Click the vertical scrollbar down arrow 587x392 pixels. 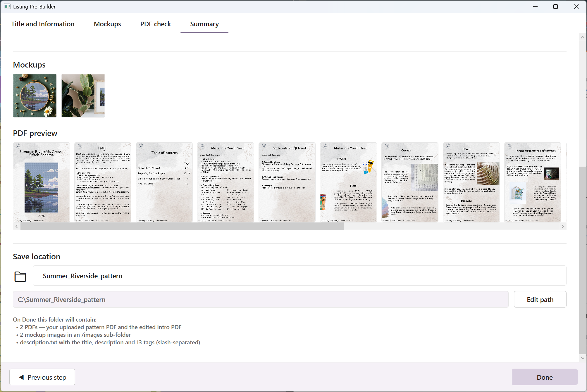tap(583, 358)
